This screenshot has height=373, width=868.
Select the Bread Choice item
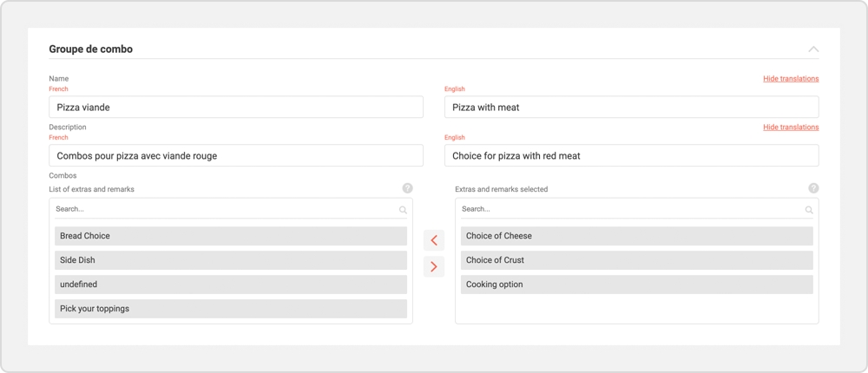click(231, 236)
